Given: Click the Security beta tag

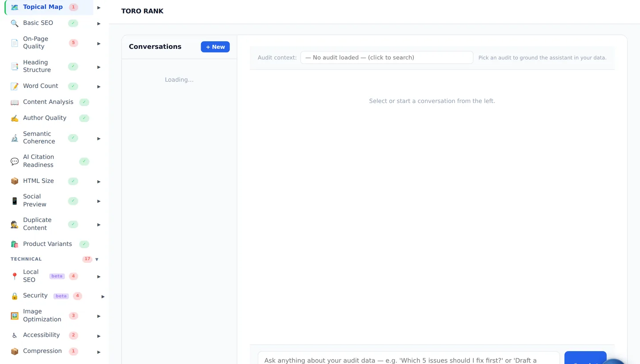Looking at the screenshot, I should (61, 296).
